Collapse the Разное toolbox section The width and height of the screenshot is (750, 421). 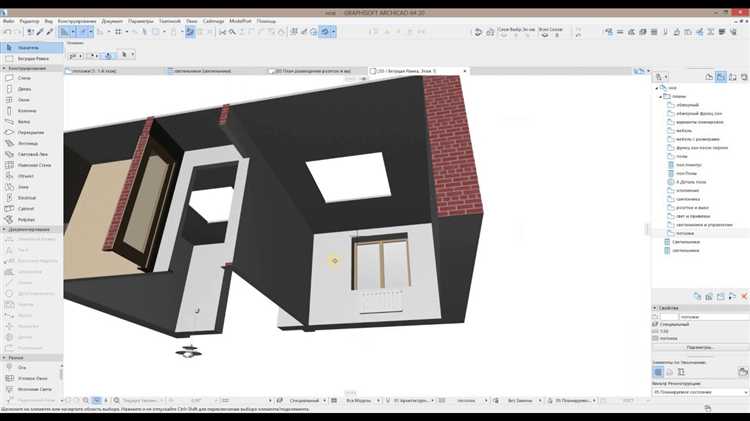[4, 357]
